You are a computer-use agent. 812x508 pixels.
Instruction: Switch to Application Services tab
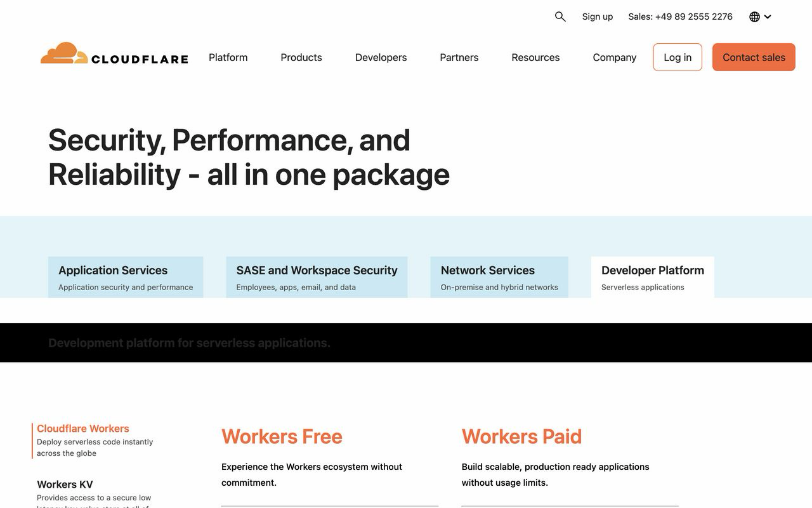click(126, 277)
